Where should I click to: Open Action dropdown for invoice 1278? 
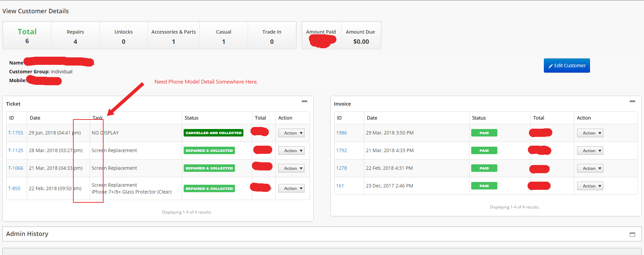coord(590,168)
